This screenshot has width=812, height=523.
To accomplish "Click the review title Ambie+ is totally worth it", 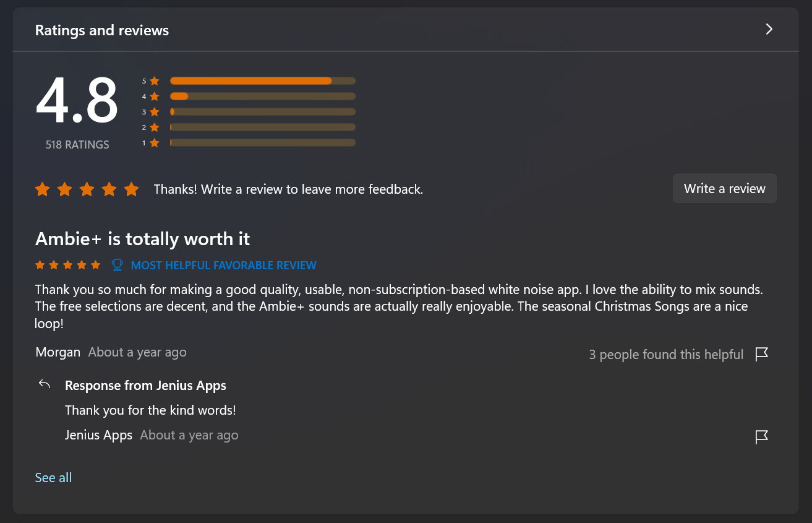I will click(x=143, y=238).
